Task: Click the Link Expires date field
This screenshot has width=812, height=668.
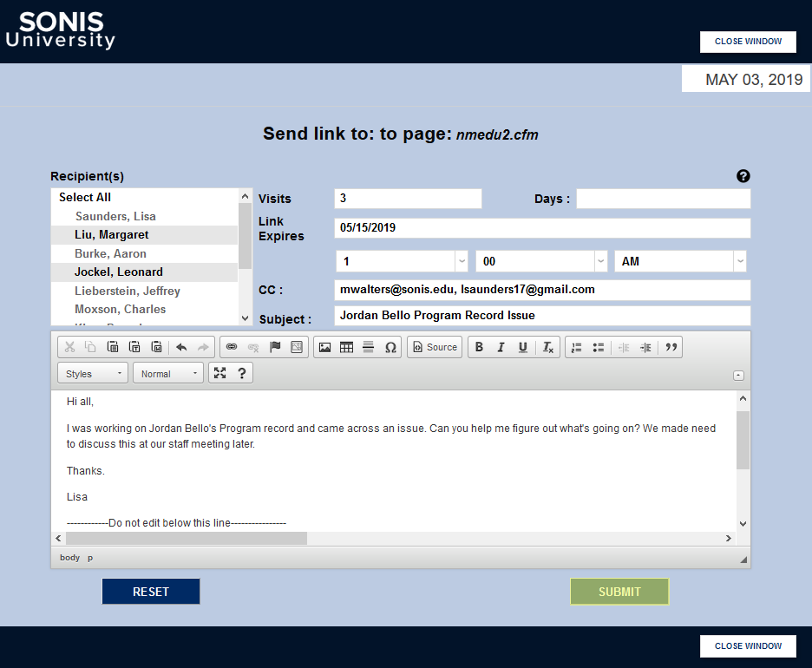Action: pyautogui.click(x=542, y=228)
